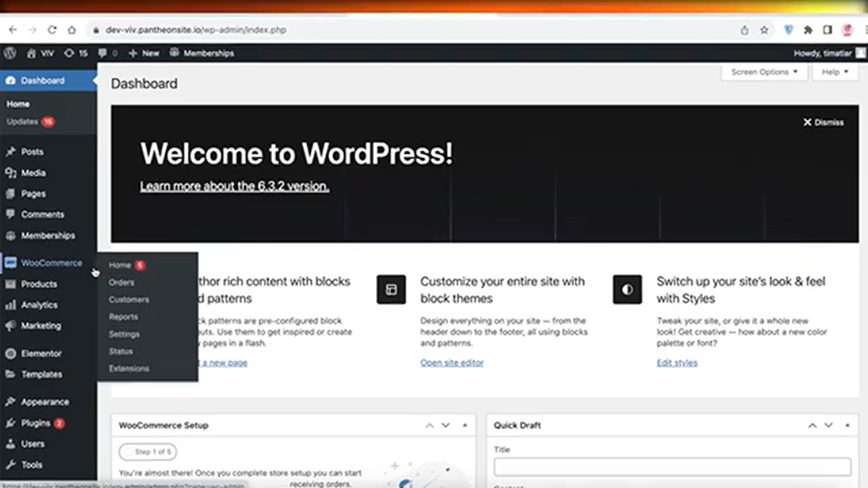Move the Quick Draft panel down
The image size is (868, 488).
828,425
